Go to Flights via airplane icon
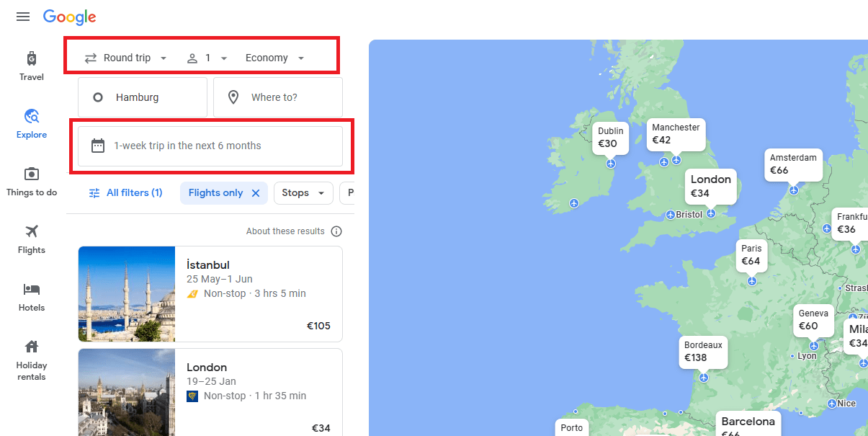The height and width of the screenshot is (436, 868). click(x=32, y=231)
